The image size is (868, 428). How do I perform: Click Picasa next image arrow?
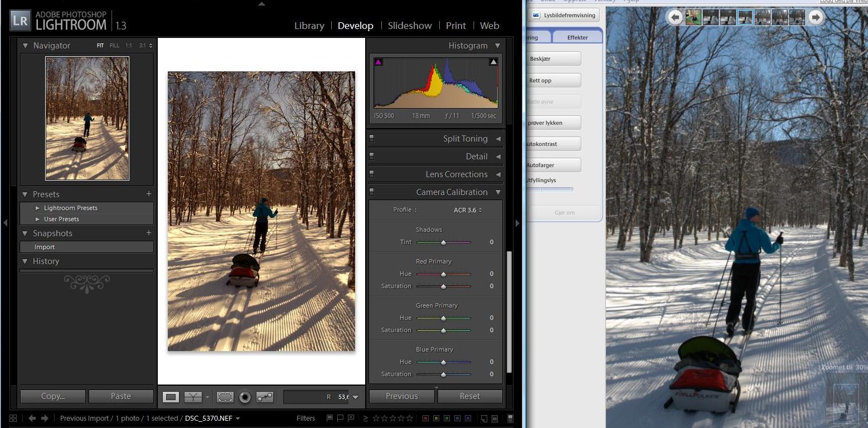click(x=816, y=17)
